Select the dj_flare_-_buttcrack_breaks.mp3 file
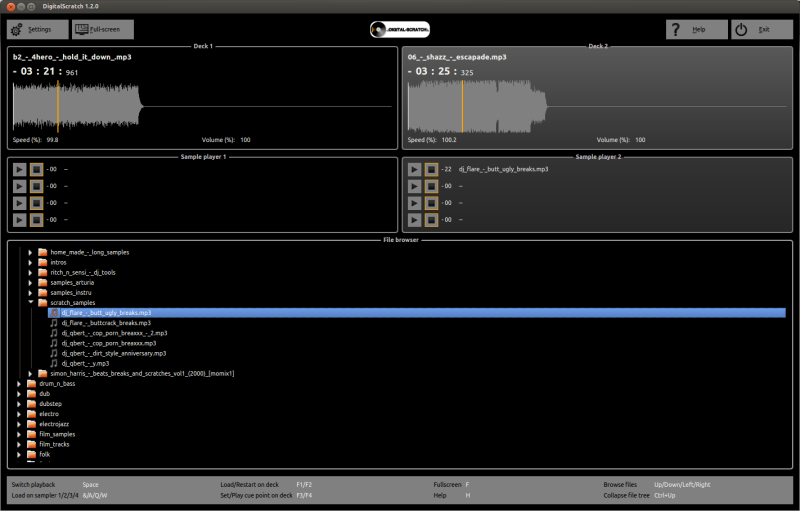Screen dimensions: 800x511 coord(106,323)
